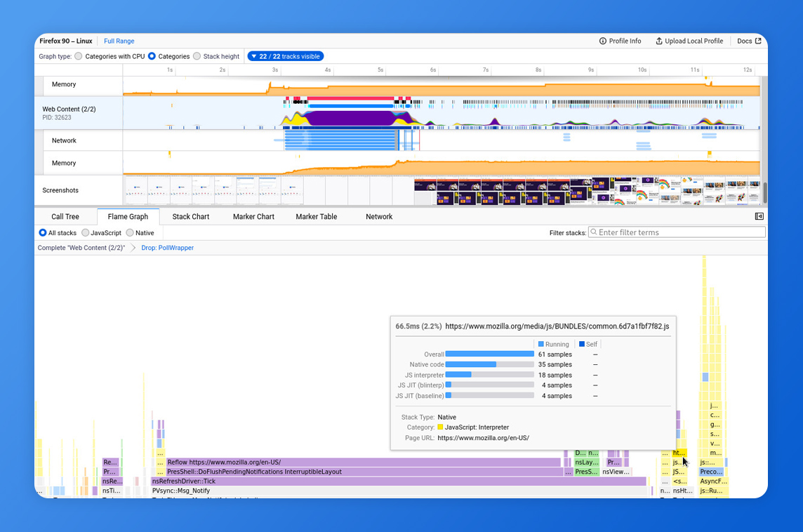Select the Native stacks radio button

tap(130, 233)
